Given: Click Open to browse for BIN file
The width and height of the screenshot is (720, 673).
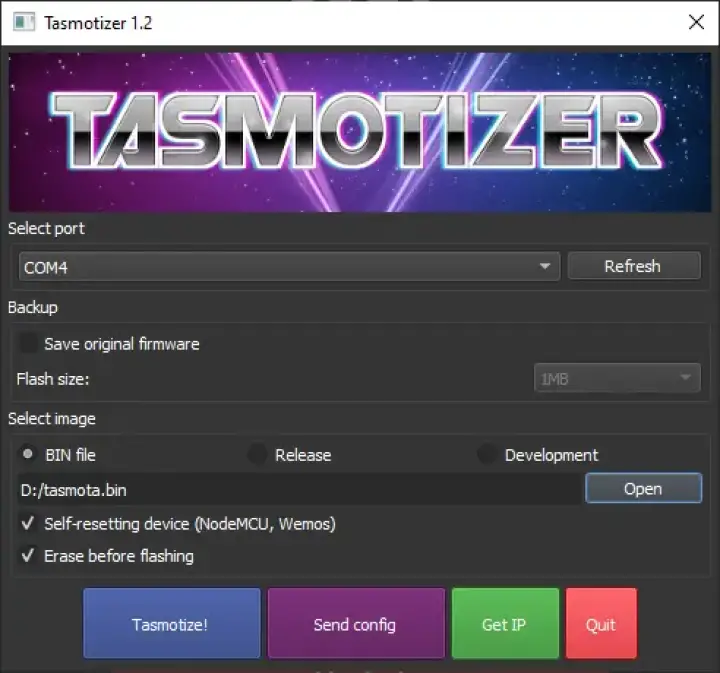Looking at the screenshot, I should (643, 488).
